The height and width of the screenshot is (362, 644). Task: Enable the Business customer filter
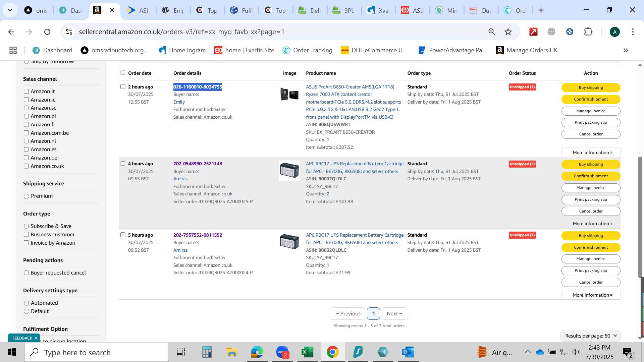[26, 235]
